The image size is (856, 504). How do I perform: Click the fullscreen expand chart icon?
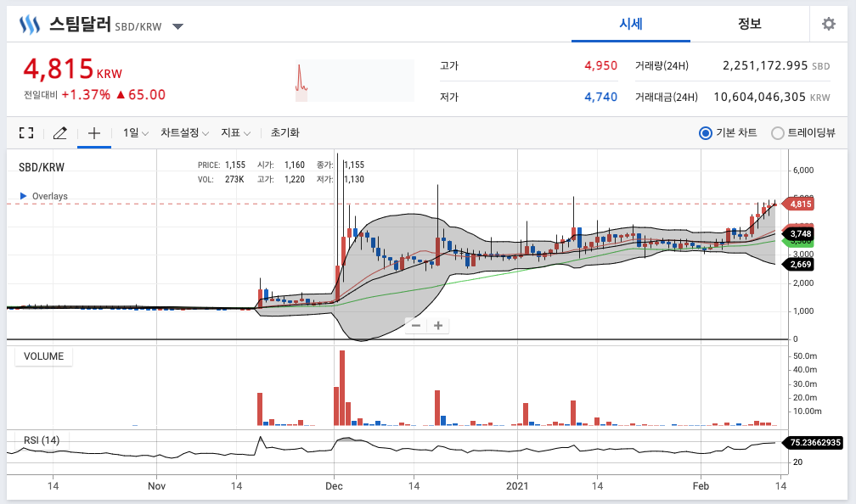(x=26, y=132)
